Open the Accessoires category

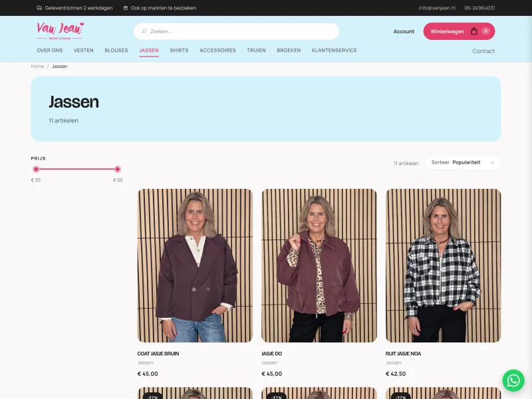coord(218,51)
